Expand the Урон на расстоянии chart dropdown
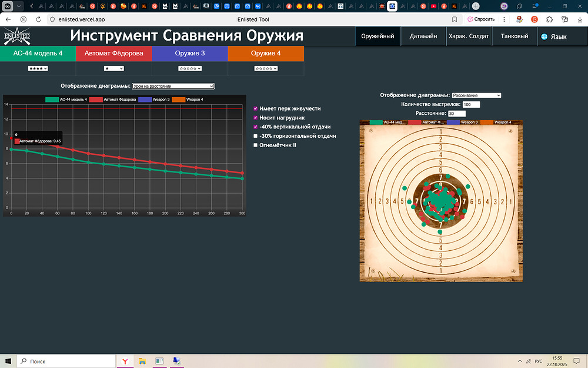Screen dimensions: 588x368 click(173, 86)
